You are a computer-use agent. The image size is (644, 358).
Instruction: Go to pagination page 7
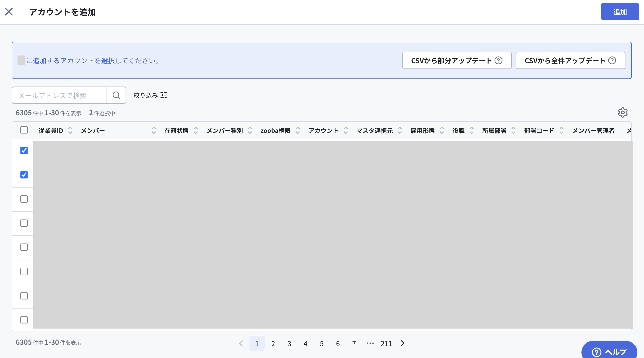(x=354, y=343)
